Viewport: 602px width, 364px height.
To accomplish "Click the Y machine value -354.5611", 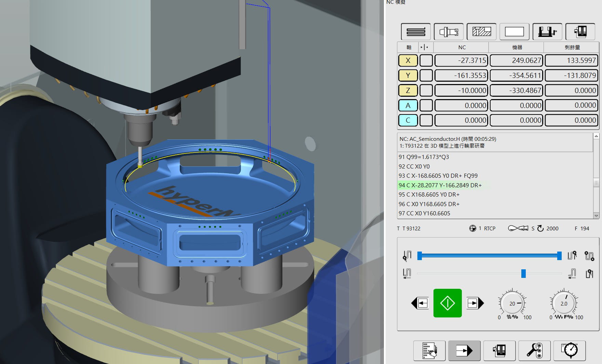I will 517,75.
